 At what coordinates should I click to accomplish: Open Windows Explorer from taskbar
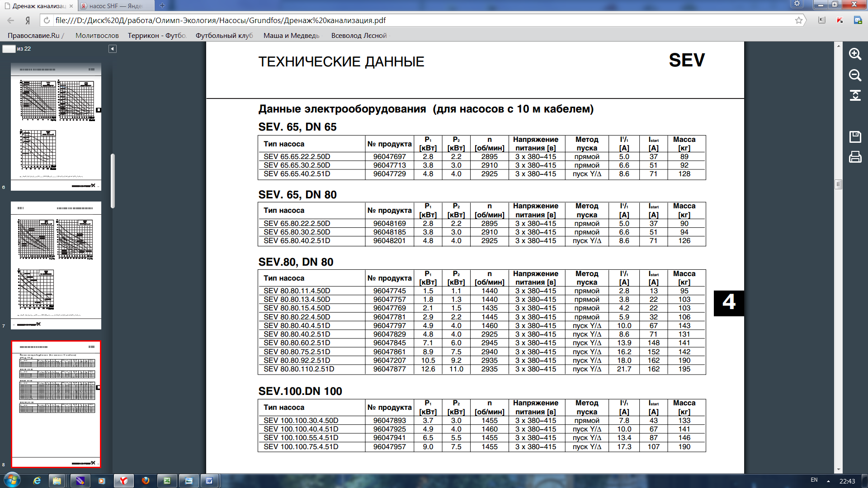click(57, 481)
